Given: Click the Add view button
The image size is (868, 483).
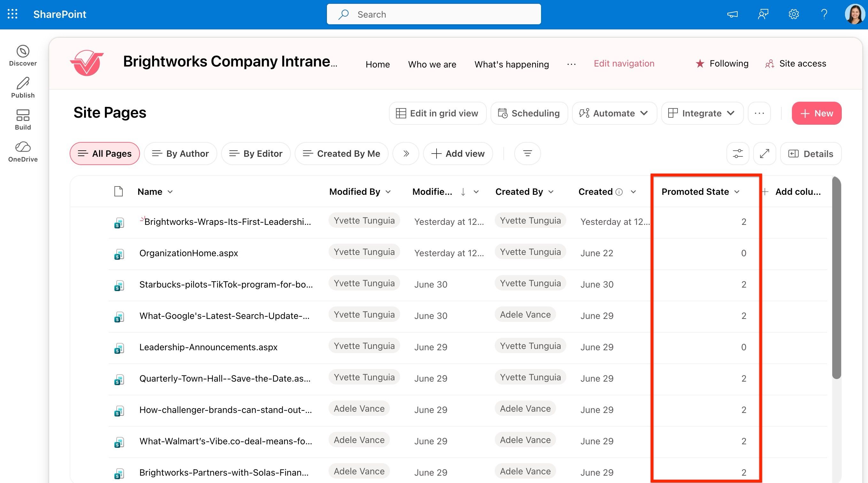Looking at the screenshot, I should click(458, 154).
